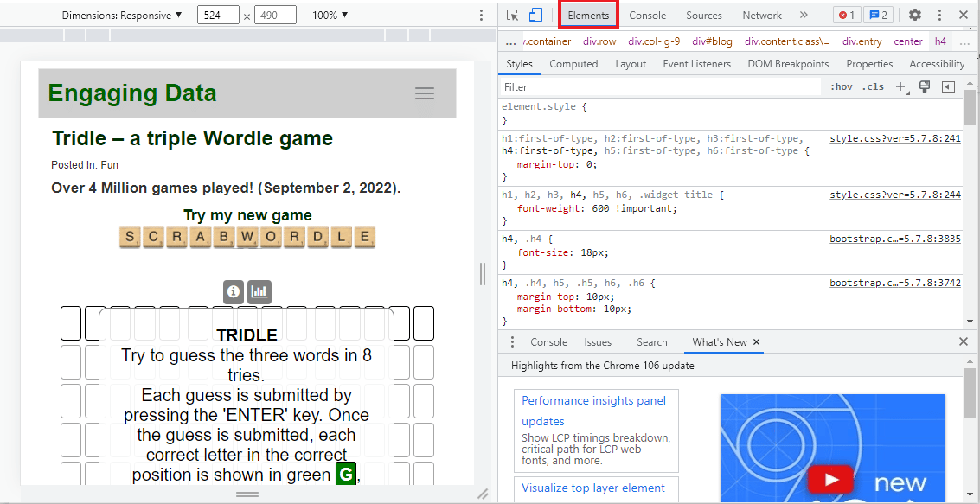The width and height of the screenshot is (980, 504).
Task: Switch to the Elements tab
Action: 588,15
